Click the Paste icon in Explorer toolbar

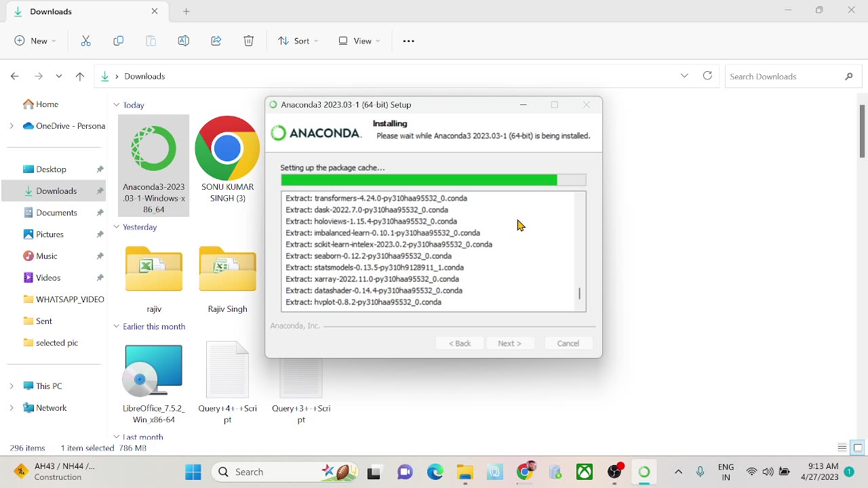click(151, 41)
